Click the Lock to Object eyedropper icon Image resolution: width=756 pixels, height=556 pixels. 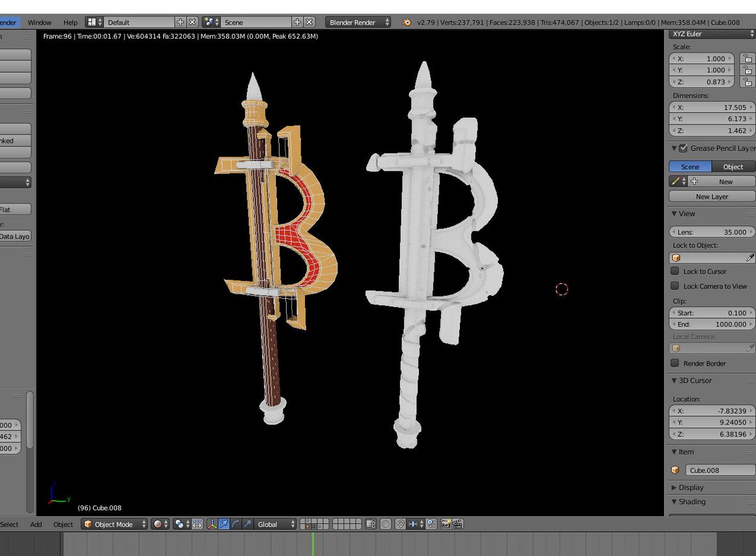pos(751,257)
